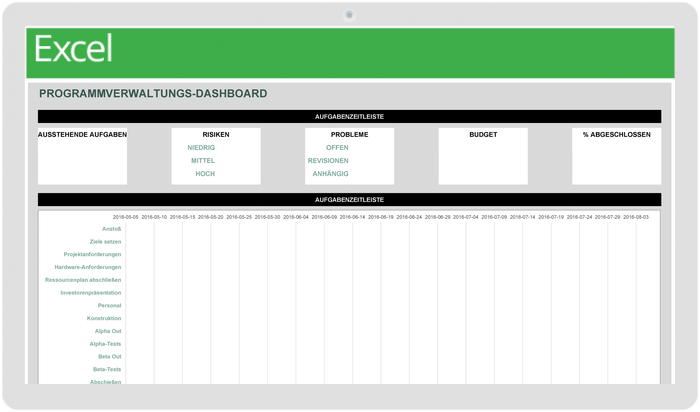Image resolution: width=700 pixels, height=412 pixels.
Task: Click the NIEDRIG risk label
Action: [201, 147]
